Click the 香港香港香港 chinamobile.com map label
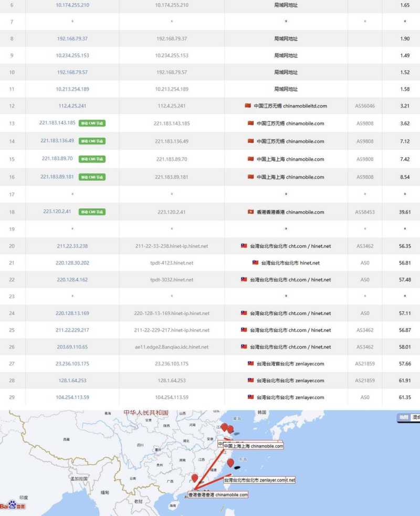The image size is (420, 516). [218, 494]
